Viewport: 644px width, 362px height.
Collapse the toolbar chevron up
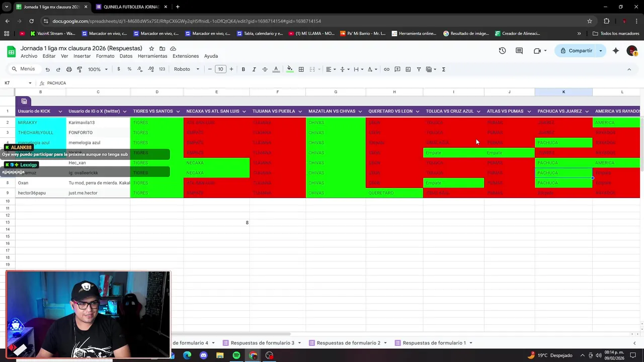pyautogui.click(x=629, y=69)
